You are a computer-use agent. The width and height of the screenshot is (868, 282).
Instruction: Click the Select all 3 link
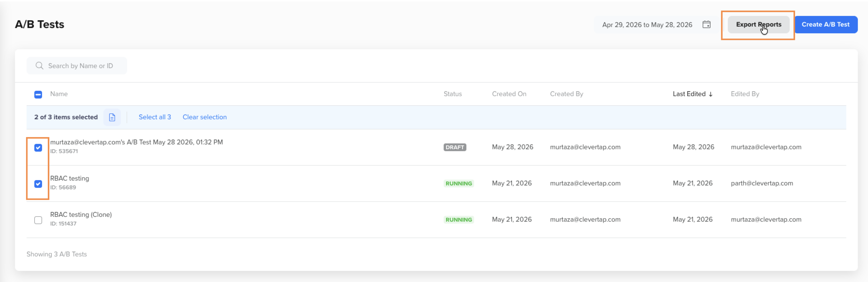[155, 117]
